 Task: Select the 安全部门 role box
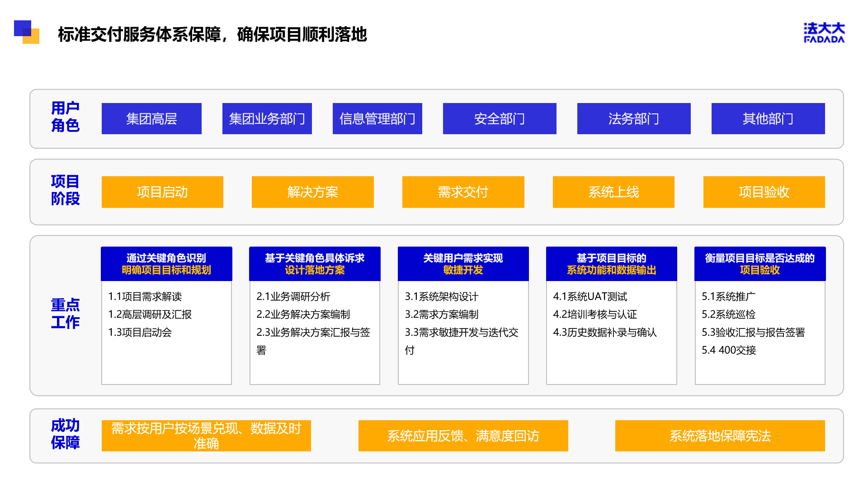coord(500,118)
